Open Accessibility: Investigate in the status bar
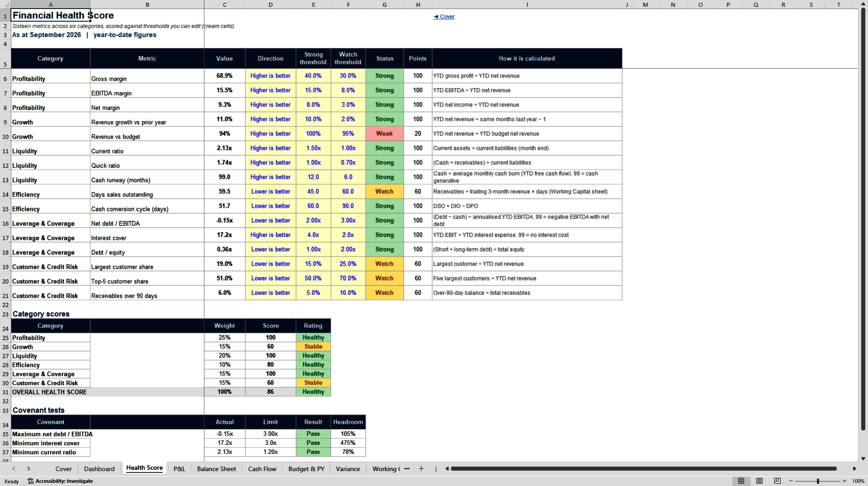868x486 pixels. (x=60, y=481)
